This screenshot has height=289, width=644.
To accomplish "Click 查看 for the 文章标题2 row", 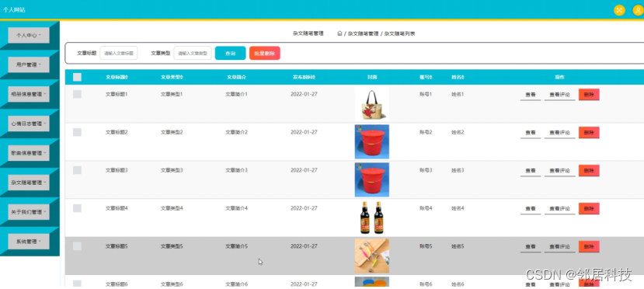I will coord(531,133).
